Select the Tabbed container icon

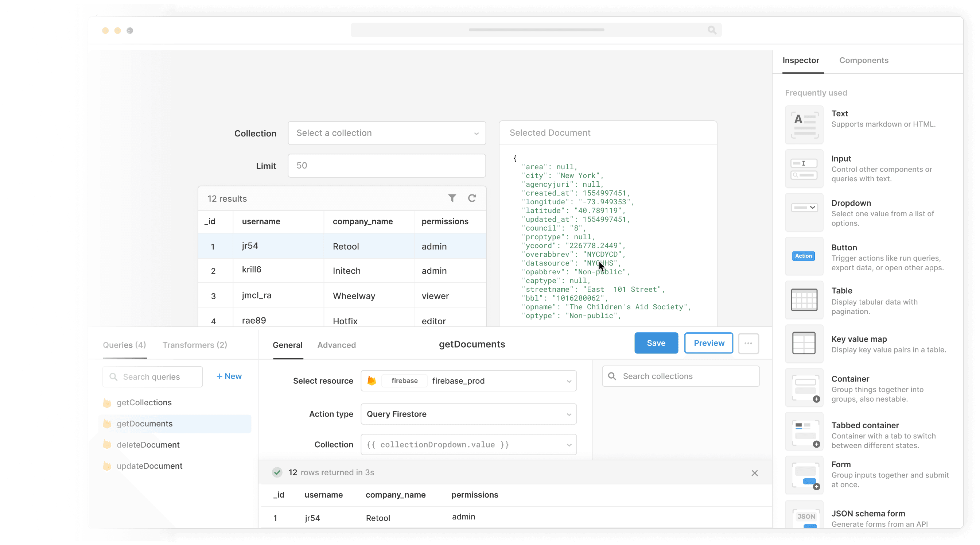(804, 432)
